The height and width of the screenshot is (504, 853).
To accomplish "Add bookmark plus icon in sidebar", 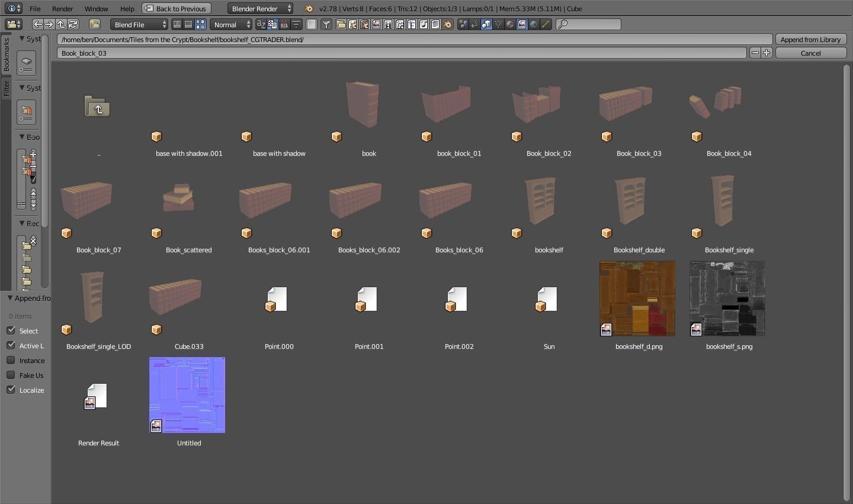I will tap(33, 154).
